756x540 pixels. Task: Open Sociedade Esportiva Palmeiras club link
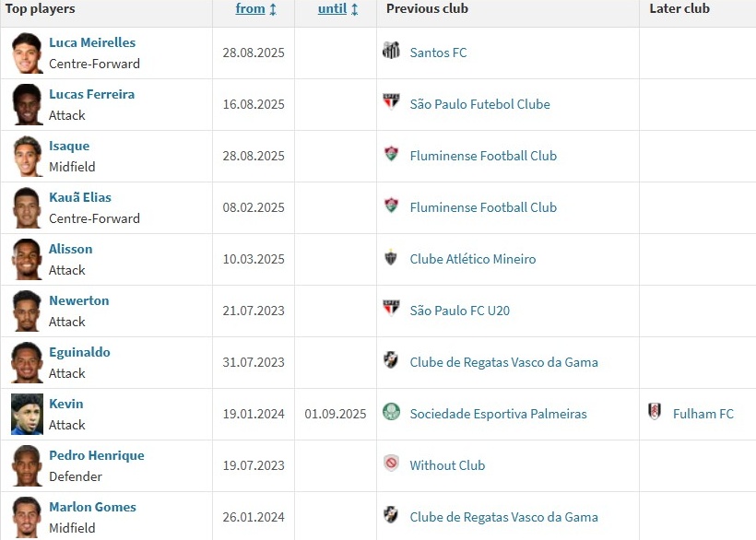(498, 414)
